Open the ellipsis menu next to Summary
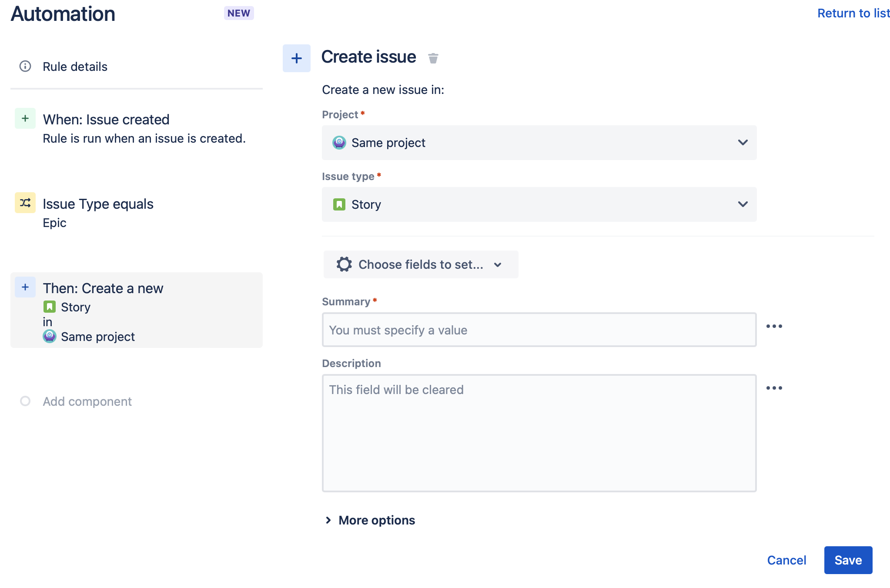The height and width of the screenshot is (588, 890). point(774,326)
